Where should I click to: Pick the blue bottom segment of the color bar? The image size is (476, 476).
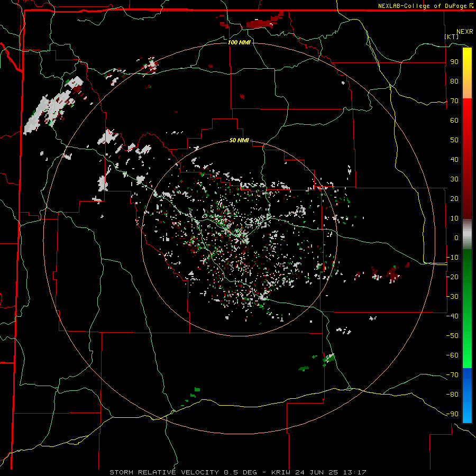pos(467,396)
